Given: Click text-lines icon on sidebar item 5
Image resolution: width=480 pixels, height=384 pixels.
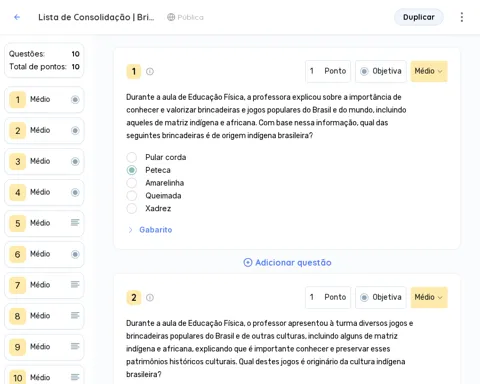Looking at the screenshot, I should pyautogui.click(x=75, y=222).
